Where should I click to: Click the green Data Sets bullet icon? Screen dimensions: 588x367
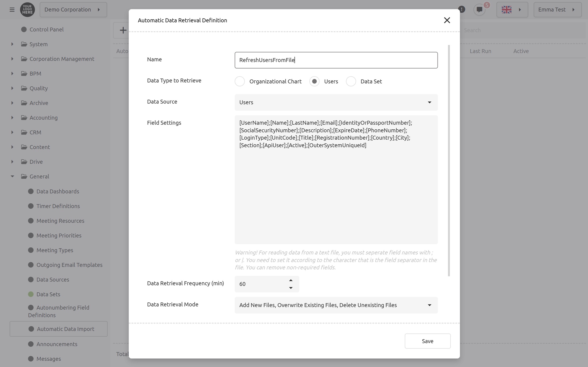pyautogui.click(x=31, y=294)
